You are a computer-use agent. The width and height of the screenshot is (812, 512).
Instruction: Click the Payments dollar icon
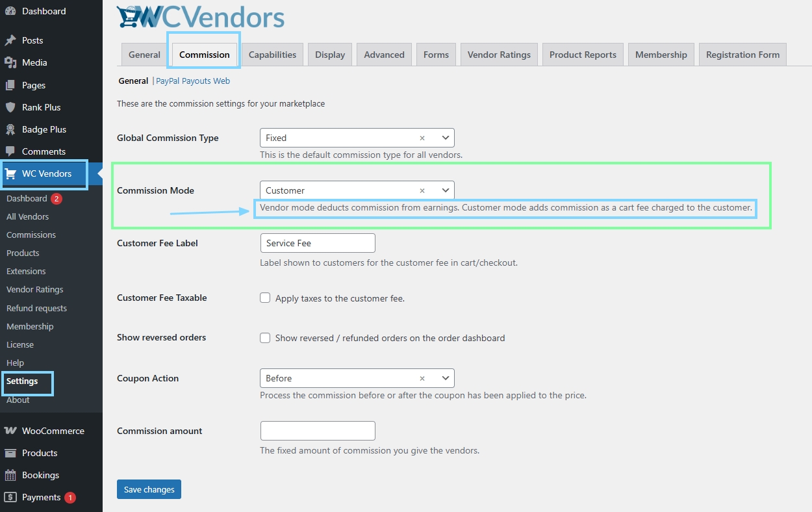(10, 497)
